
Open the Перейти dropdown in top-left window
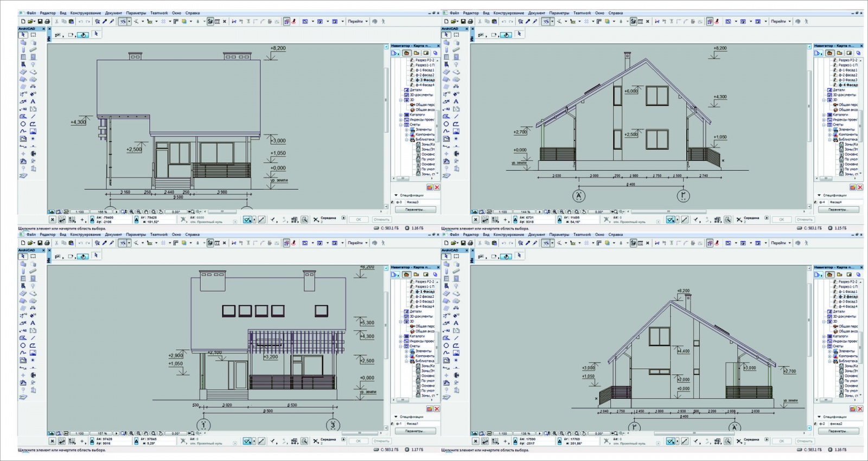click(358, 22)
